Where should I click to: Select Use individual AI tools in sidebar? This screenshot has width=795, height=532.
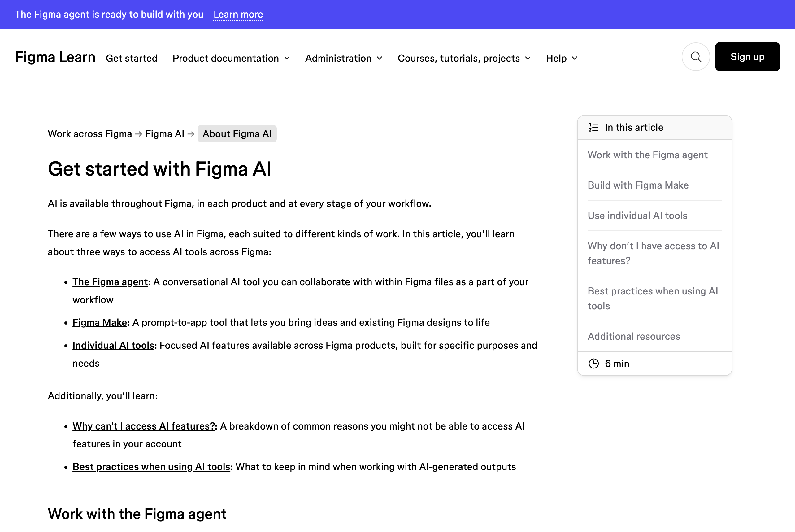pos(637,216)
